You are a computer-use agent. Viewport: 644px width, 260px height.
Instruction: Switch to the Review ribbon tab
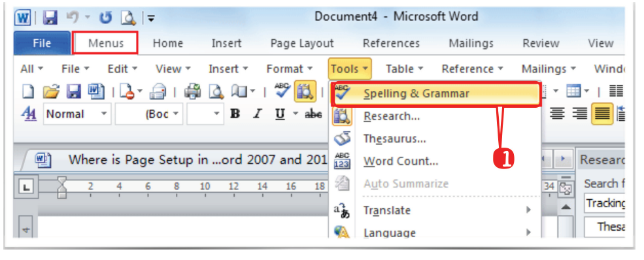541,43
